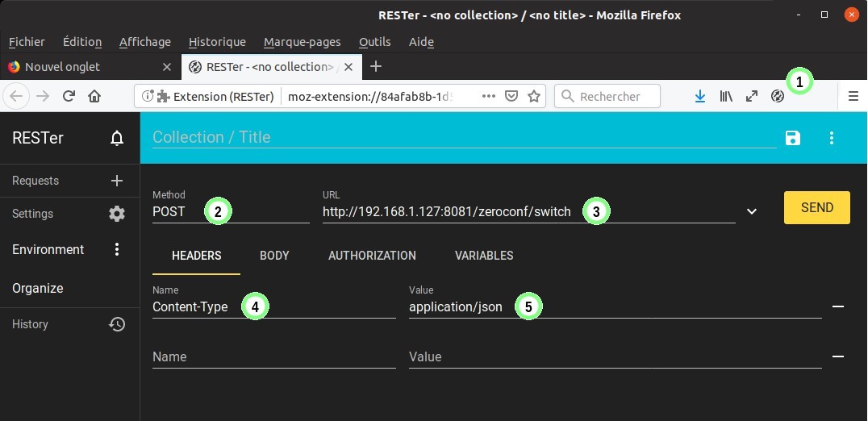Open Firefox downloads arrow icon
Image resolution: width=868 pixels, height=421 pixels.
(x=700, y=96)
